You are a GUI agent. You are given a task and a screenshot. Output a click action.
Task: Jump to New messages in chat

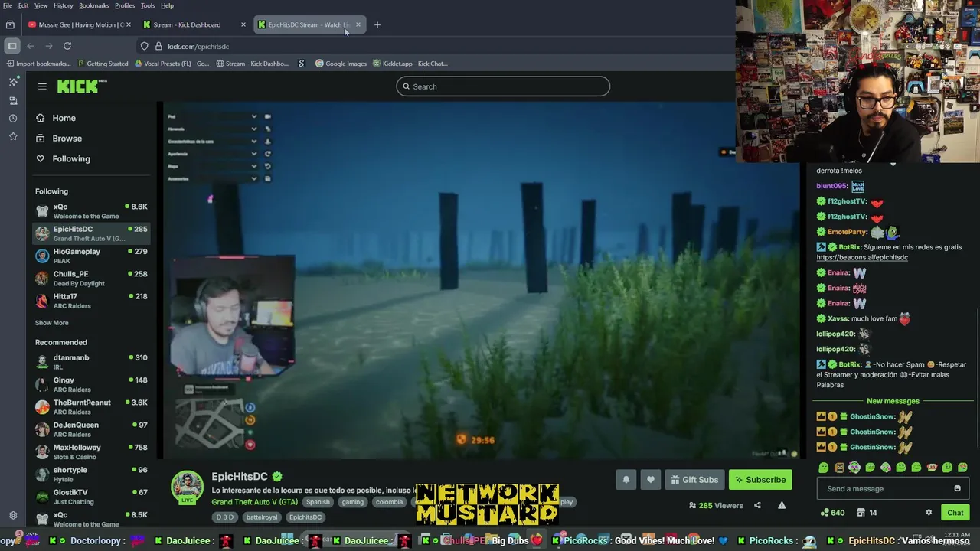893,401
